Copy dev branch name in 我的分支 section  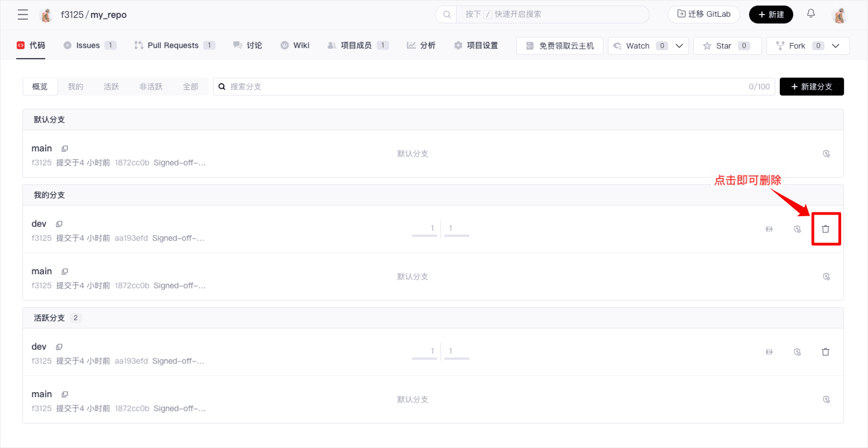click(x=59, y=224)
